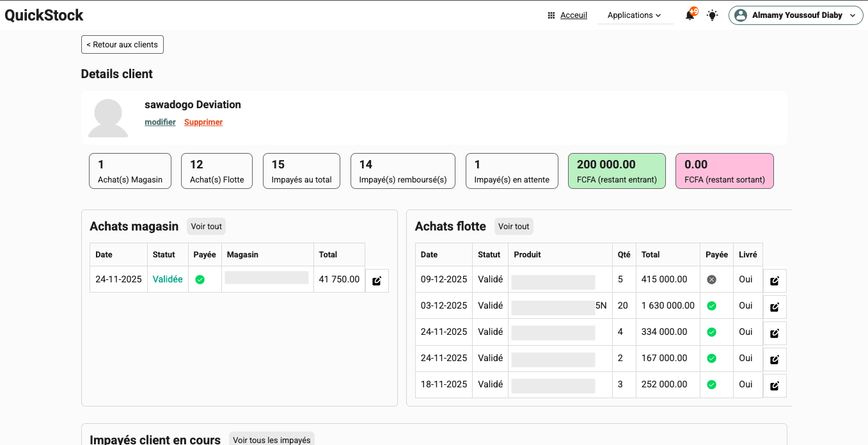The width and height of the screenshot is (868, 445).
Task: Open edit icon for 09-12-2025 flotte purchase
Action: (775, 280)
